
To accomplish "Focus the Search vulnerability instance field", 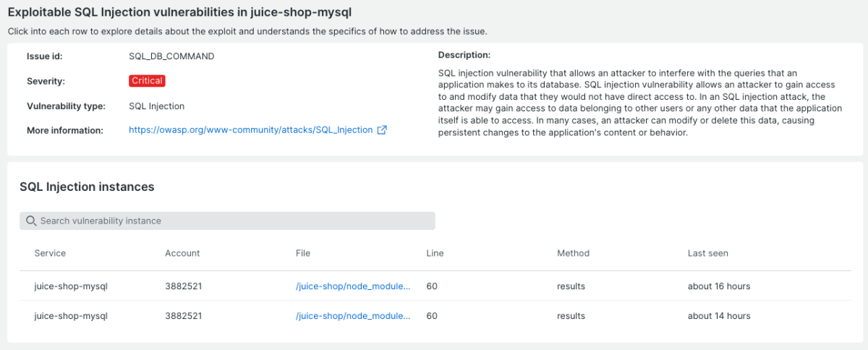I will point(231,221).
